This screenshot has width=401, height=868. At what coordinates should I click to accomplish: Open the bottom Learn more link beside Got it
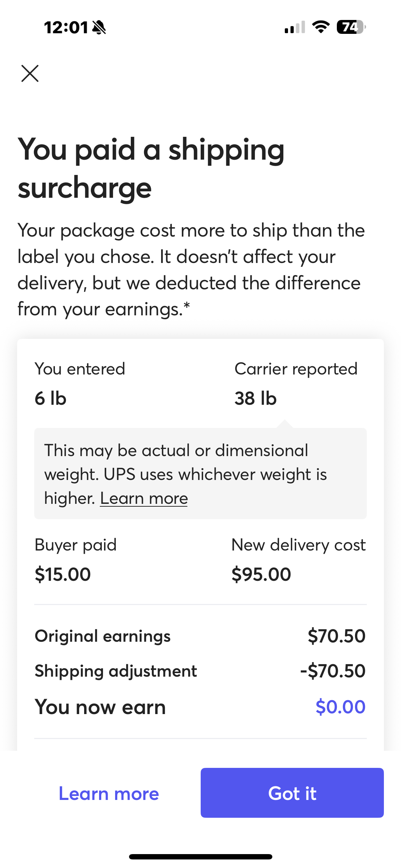[109, 794]
